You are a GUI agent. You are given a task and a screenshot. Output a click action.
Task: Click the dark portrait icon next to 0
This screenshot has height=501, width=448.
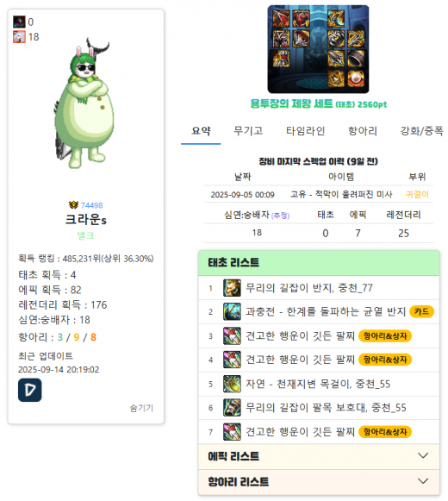(19, 22)
